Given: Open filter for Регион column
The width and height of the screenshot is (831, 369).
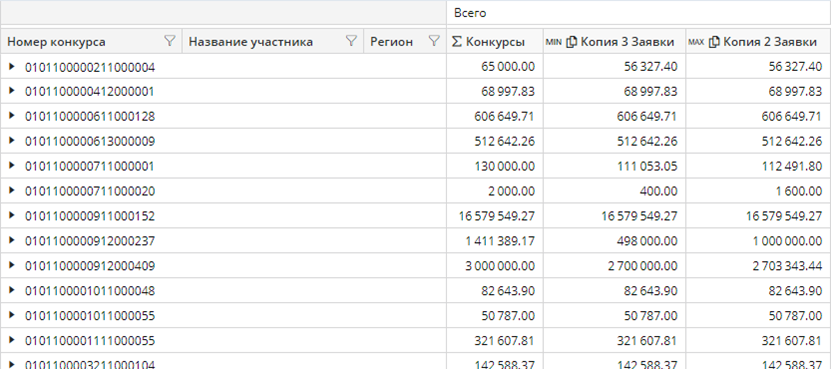Looking at the screenshot, I should 434,41.
